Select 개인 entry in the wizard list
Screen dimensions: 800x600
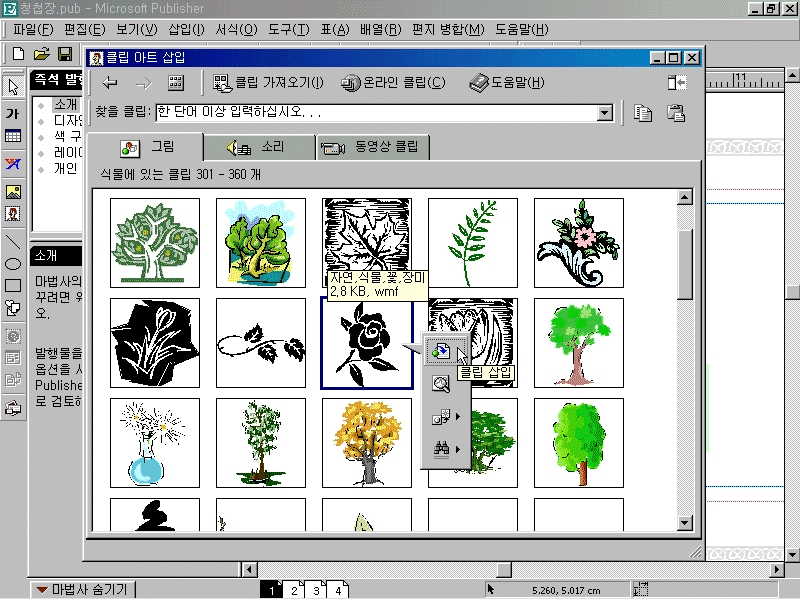coord(66,168)
